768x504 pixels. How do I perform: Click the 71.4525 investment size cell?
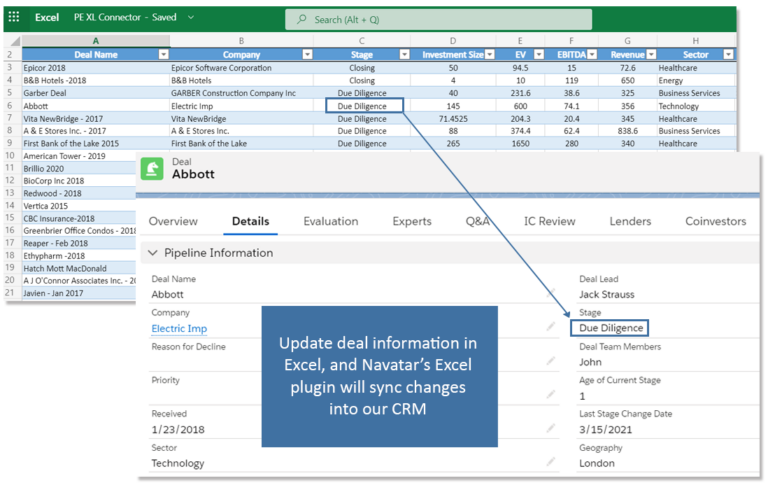tap(453, 119)
